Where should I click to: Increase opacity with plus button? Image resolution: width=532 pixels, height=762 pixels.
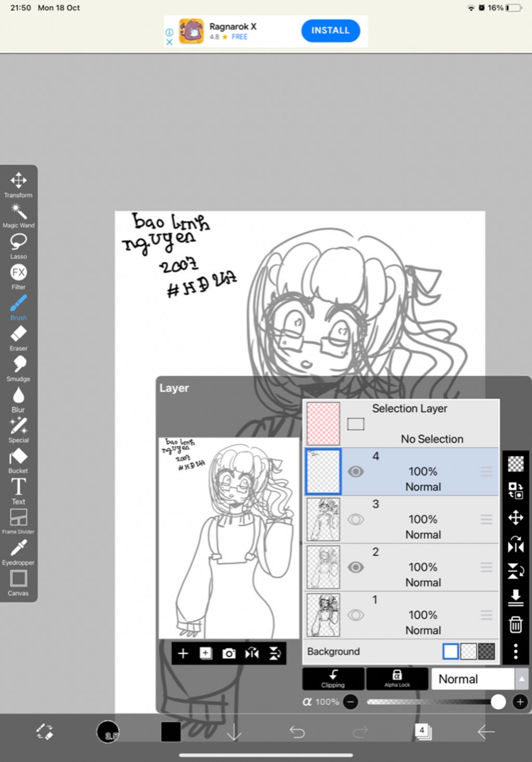pos(520,702)
